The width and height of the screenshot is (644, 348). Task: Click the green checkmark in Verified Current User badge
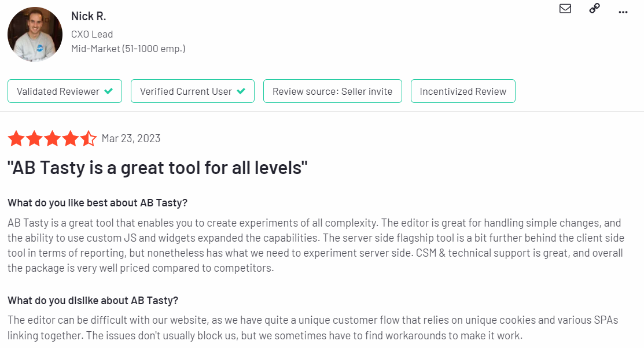click(241, 91)
